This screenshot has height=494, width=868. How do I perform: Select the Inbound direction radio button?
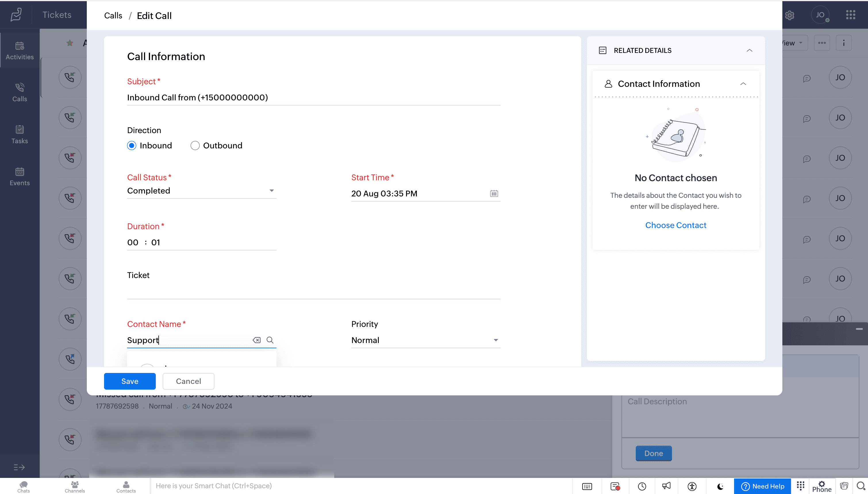pos(132,145)
